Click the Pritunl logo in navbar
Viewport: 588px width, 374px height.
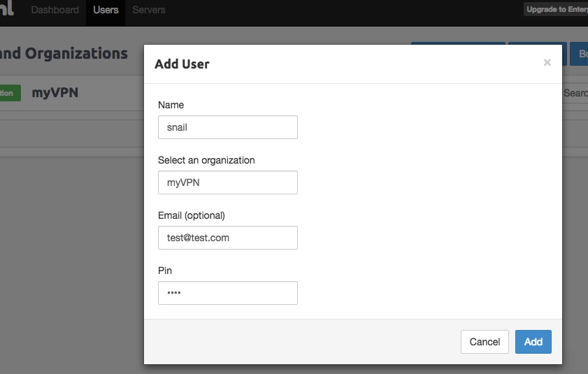coord(7,8)
